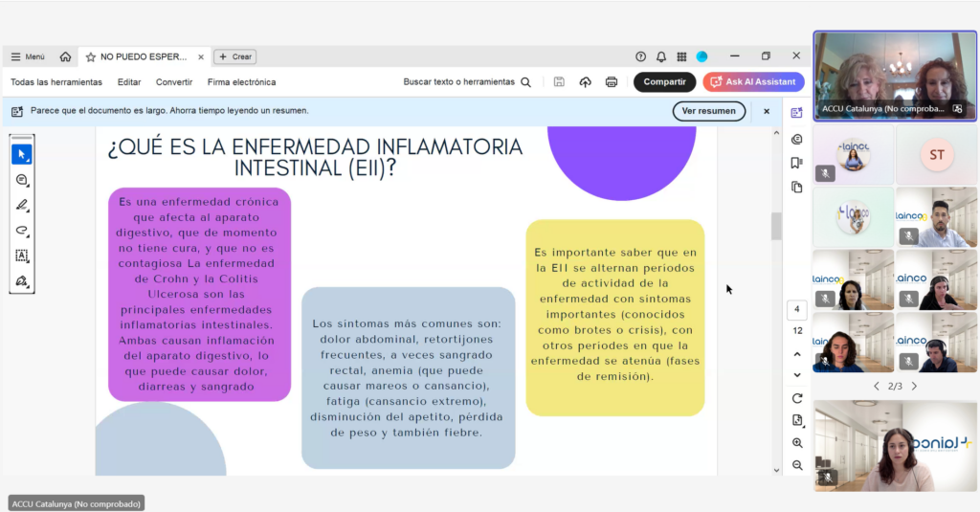Open the Convertir menu
This screenshot has height=512, width=980.
pyautogui.click(x=174, y=82)
